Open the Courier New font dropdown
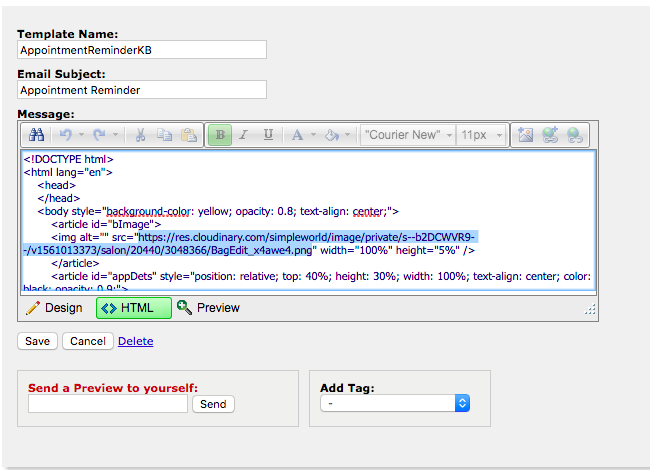650x470 pixels. point(408,135)
